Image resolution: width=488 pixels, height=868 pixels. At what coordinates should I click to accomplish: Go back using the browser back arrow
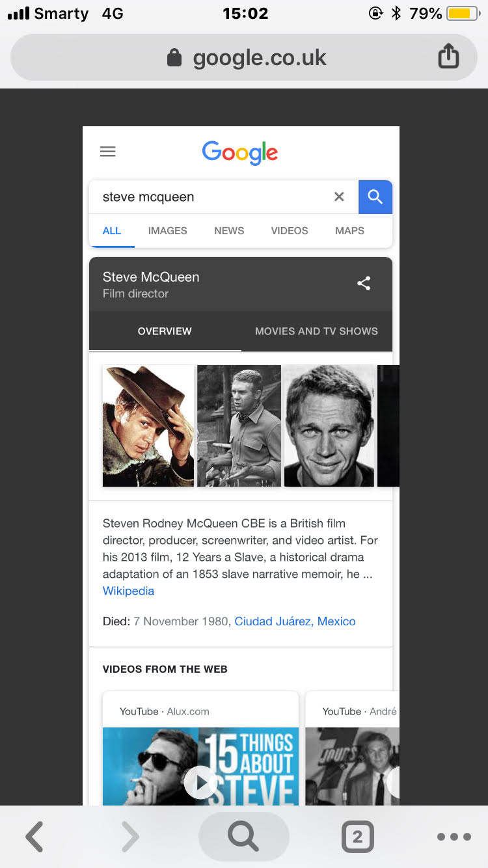(34, 837)
